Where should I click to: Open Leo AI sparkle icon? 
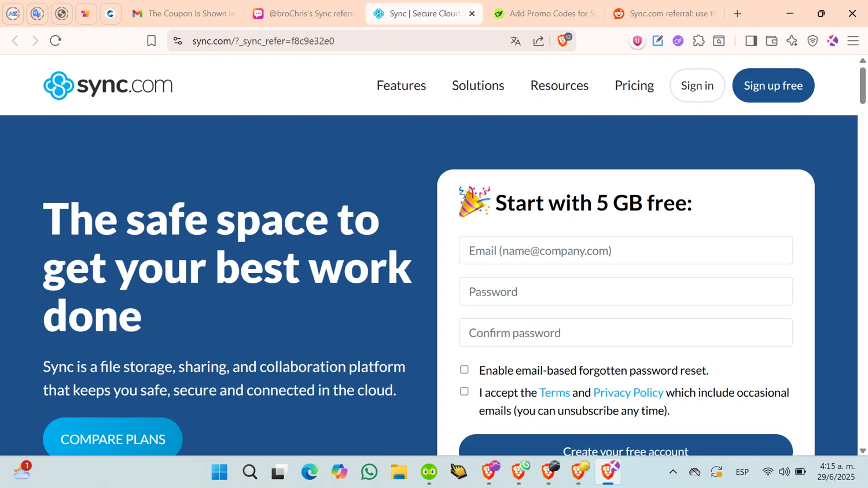tap(792, 40)
